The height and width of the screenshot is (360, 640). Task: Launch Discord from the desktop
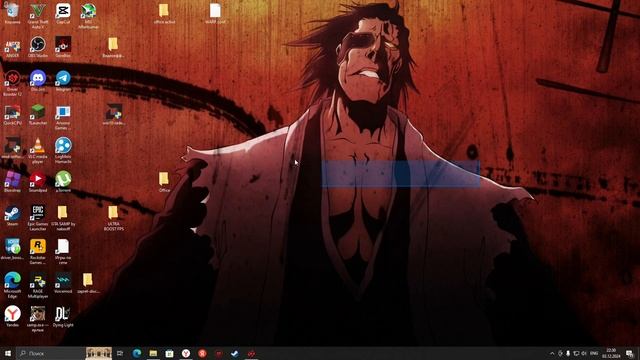38,80
